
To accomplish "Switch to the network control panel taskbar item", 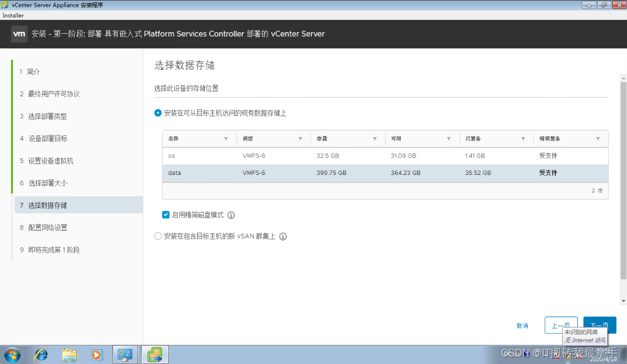I will [x=125, y=354].
